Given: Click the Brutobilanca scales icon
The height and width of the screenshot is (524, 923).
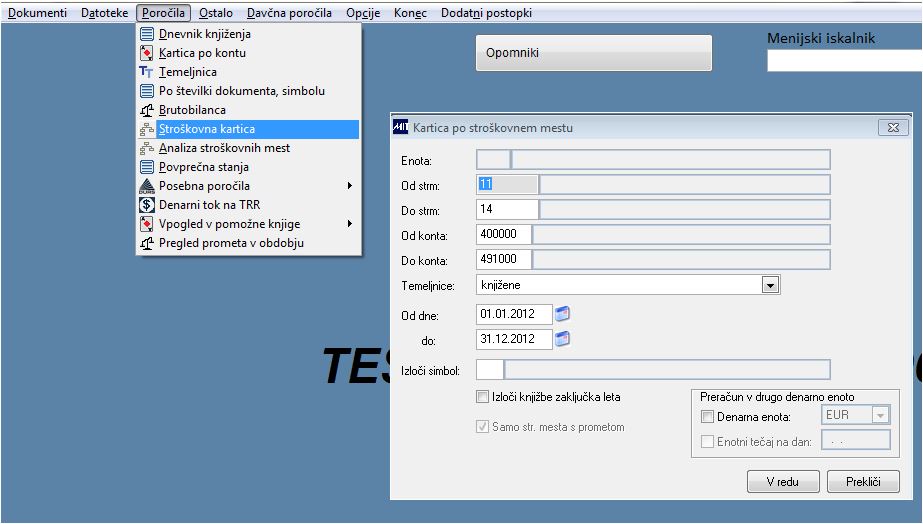Looking at the screenshot, I should coord(147,110).
